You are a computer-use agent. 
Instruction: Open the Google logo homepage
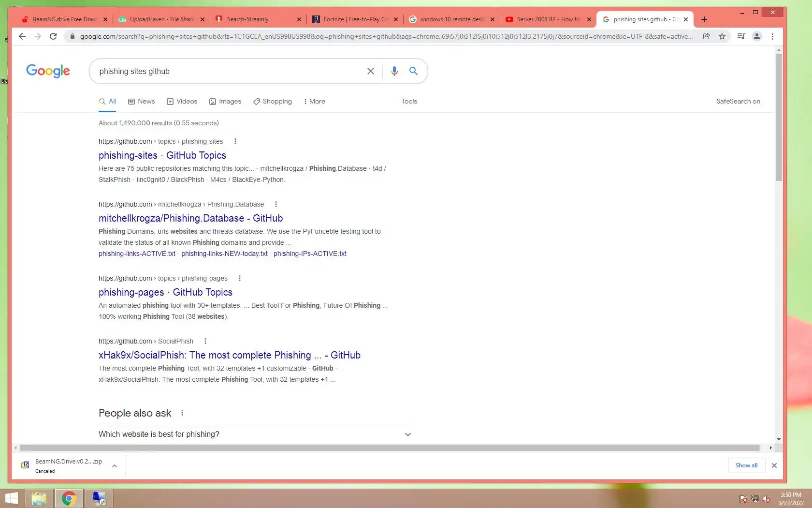pos(48,71)
